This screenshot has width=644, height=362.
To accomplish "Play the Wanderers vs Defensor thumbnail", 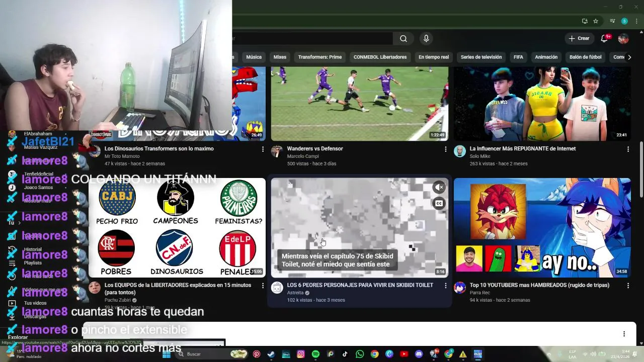I will pyautogui.click(x=360, y=104).
